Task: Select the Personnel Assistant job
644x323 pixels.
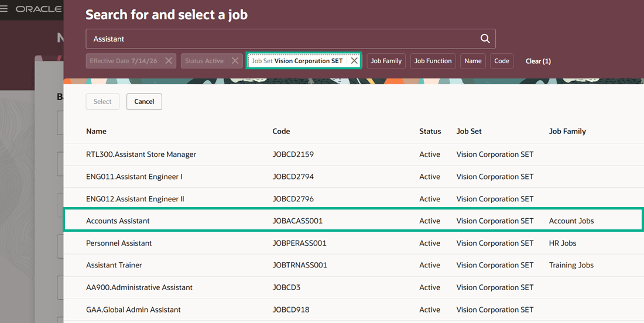Action: coord(354,243)
